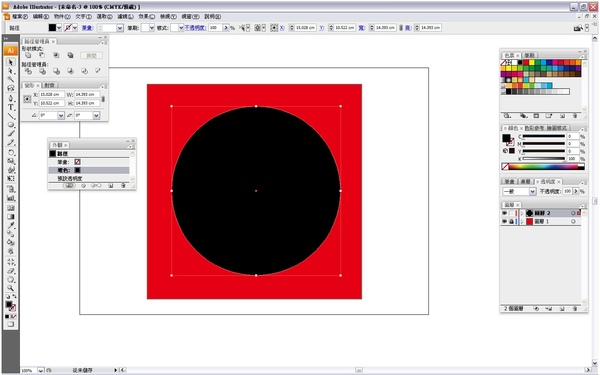Open blending mode dropdown in Transparency panel
Screen dimensions: 600x375
click(532, 191)
